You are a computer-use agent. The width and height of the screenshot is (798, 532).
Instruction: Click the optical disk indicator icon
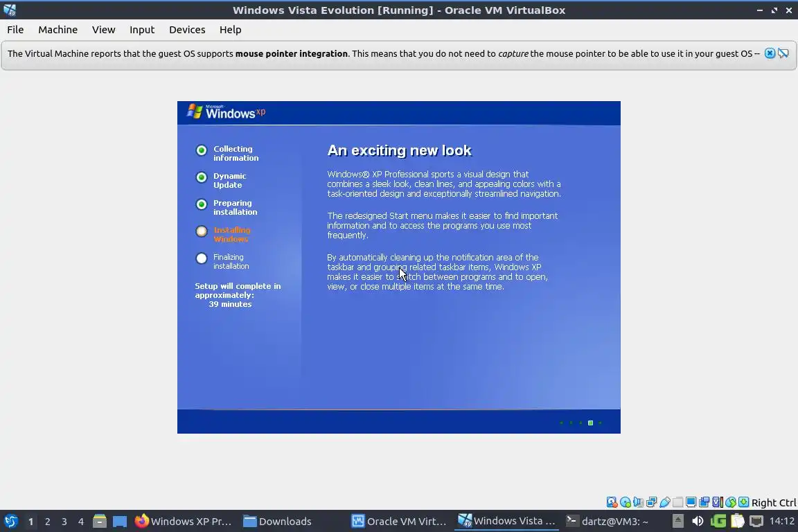[625, 502]
